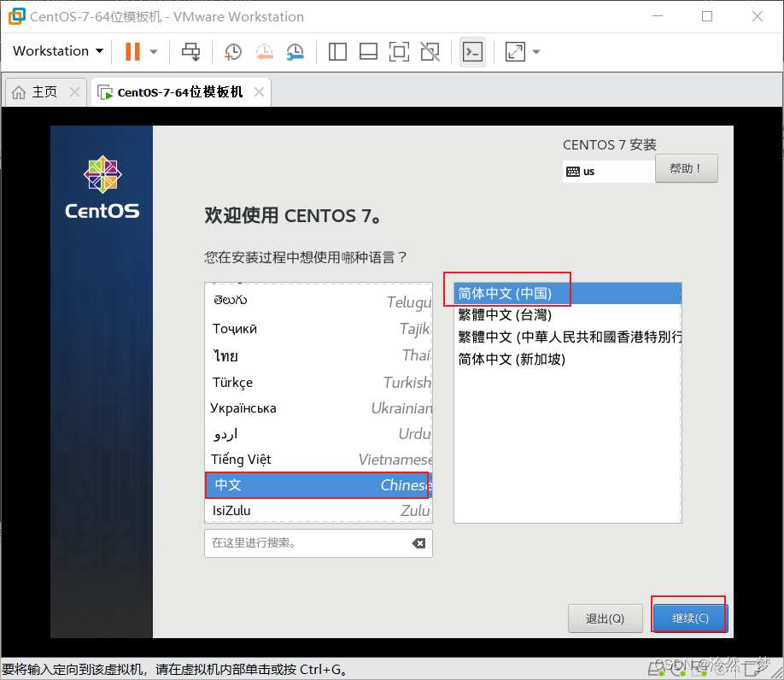Clear the language search box
Image resolution: width=784 pixels, height=680 pixels.
click(x=419, y=543)
